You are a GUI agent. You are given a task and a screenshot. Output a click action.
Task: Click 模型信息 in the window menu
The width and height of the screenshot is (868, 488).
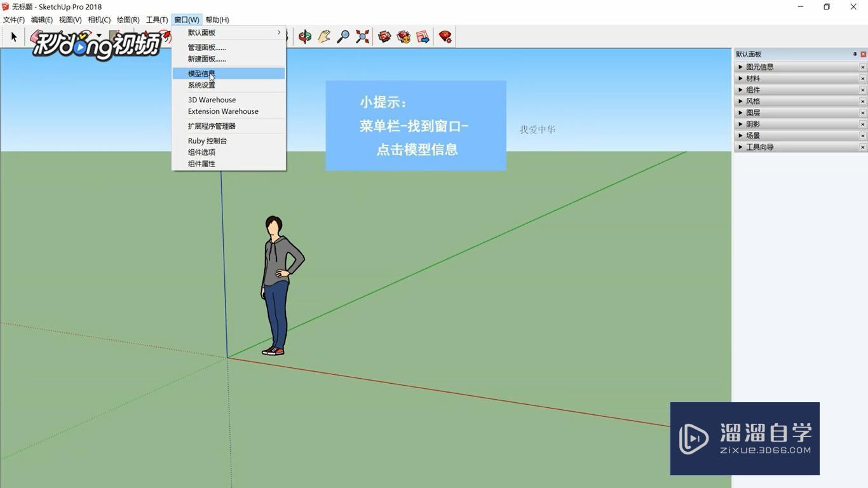(229, 74)
